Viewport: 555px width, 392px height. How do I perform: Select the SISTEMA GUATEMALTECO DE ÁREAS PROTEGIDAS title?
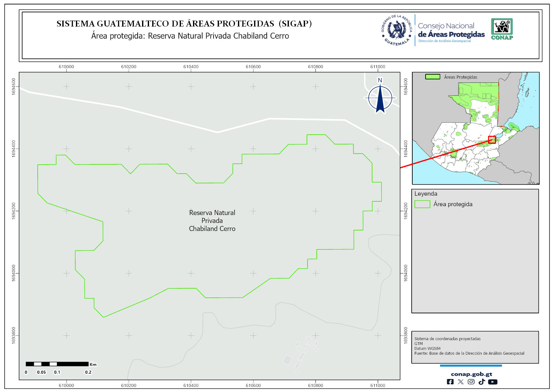click(x=184, y=24)
